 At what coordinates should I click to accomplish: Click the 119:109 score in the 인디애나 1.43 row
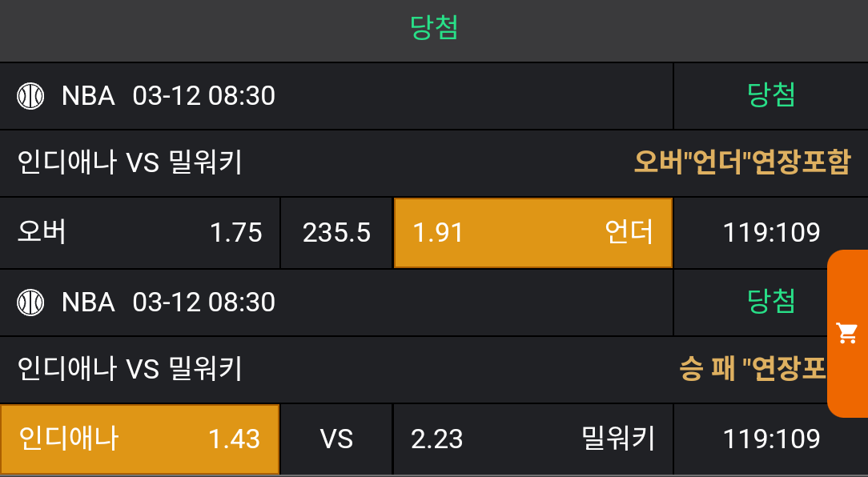click(x=771, y=439)
